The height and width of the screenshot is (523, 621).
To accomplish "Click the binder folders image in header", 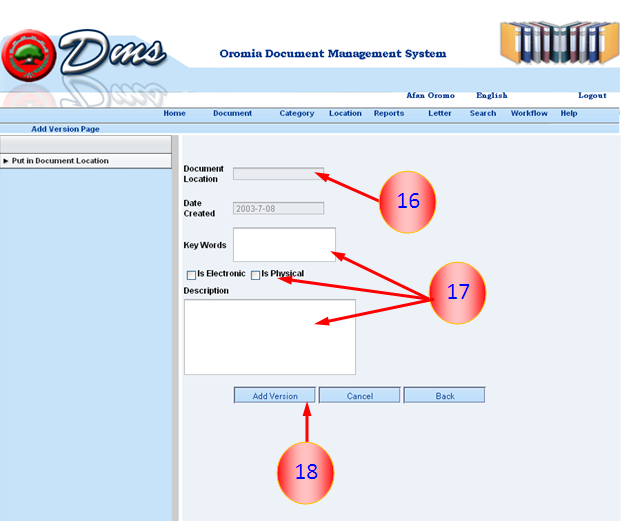I will (x=560, y=42).
